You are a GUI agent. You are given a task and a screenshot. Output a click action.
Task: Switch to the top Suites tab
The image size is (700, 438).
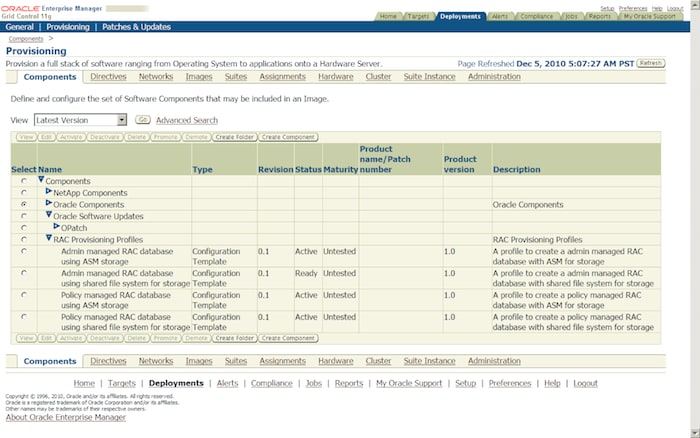236,77
